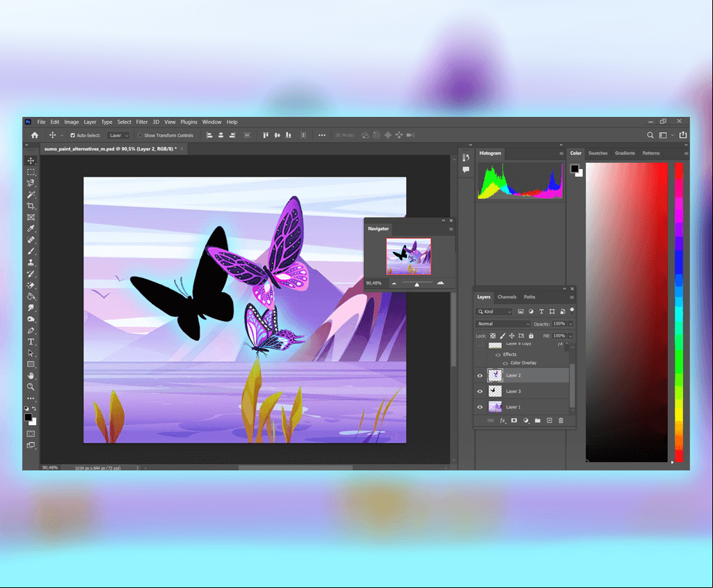Select the Zoom tool in the toolbar
The height and width of the screenshot is (588, 713).
[x=31, y=387]
